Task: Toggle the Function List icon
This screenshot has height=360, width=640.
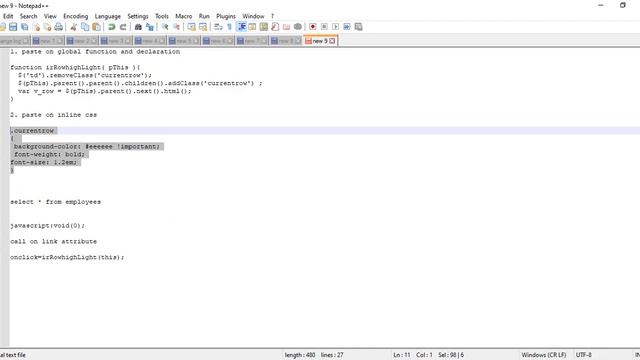Action: click(275, 27)
